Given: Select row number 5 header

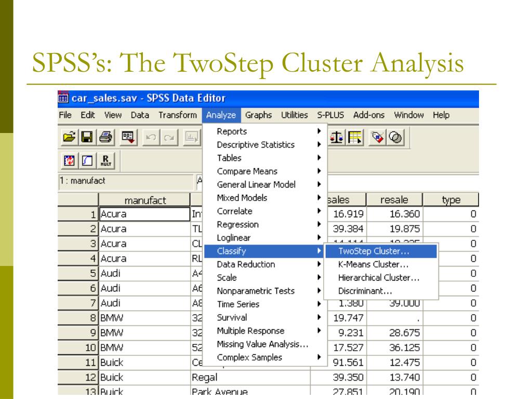Looking at the screenshot, I should (x=78, y=273).
